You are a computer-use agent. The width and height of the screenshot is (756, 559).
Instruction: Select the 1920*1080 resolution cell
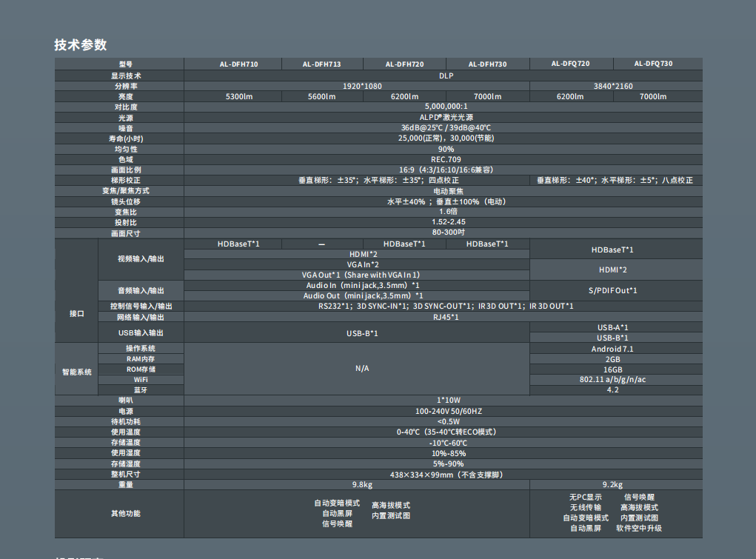(362, 86)
